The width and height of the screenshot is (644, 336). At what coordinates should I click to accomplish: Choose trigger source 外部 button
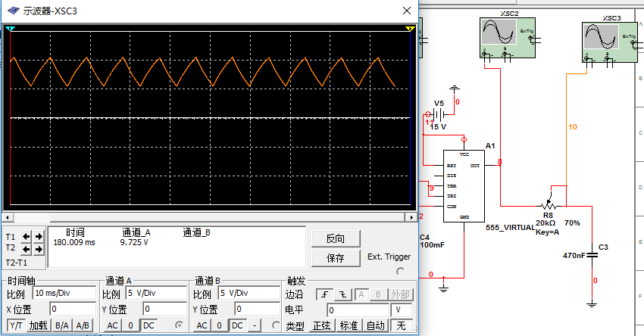click(401, 294)
